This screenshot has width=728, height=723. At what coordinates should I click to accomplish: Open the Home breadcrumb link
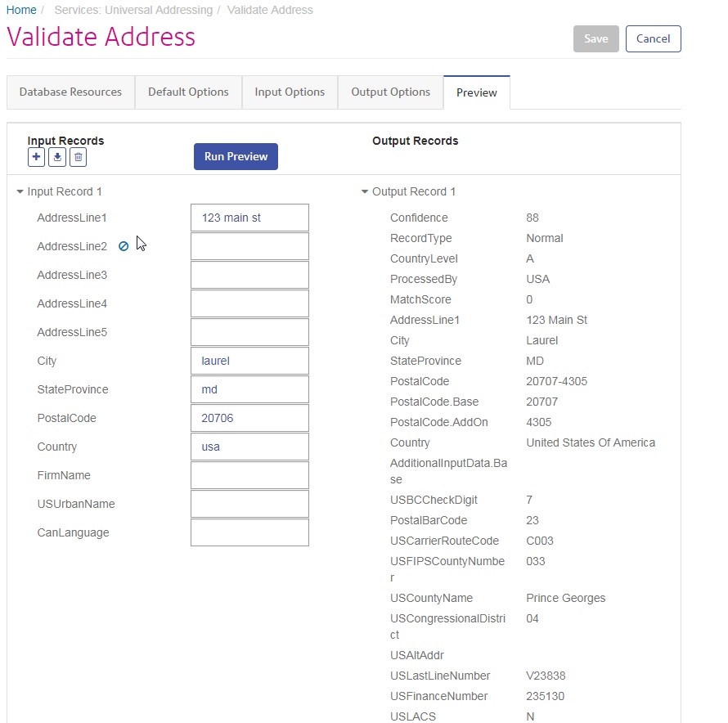tap(21, 10)
